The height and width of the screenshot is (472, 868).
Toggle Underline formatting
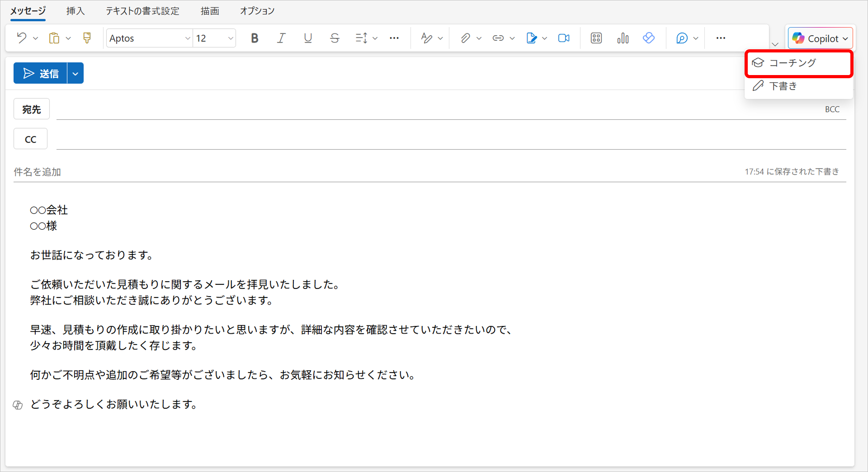tap(308, 38)
